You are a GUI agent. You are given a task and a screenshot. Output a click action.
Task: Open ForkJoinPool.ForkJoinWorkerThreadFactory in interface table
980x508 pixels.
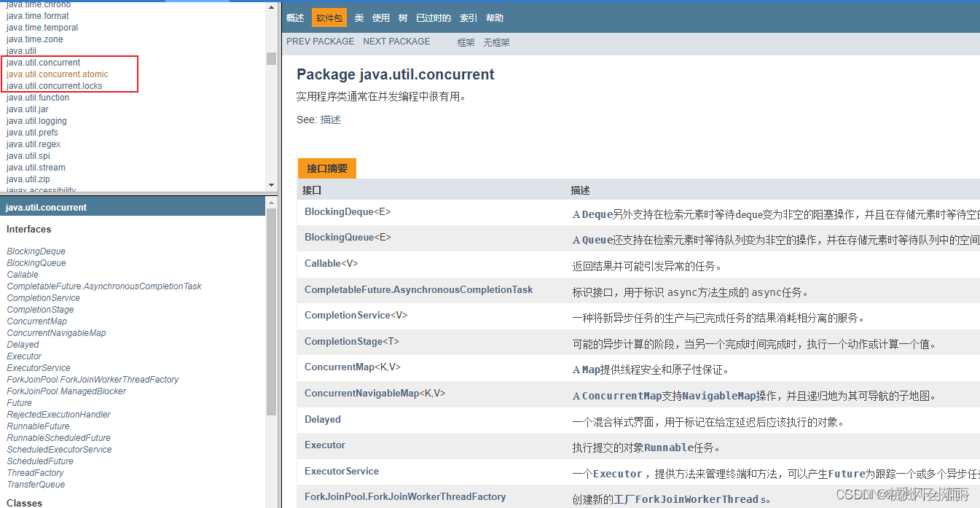pos(405,497)
